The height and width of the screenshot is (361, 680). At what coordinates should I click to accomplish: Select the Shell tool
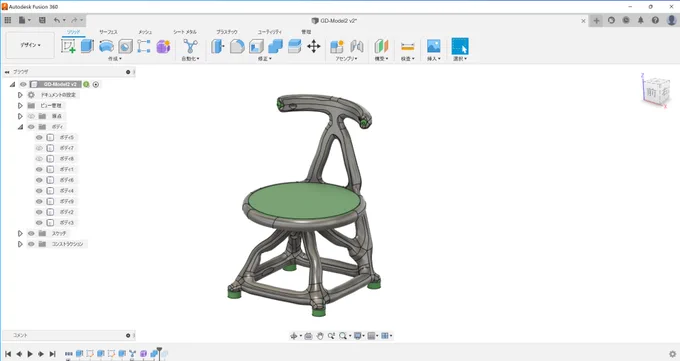256,46
